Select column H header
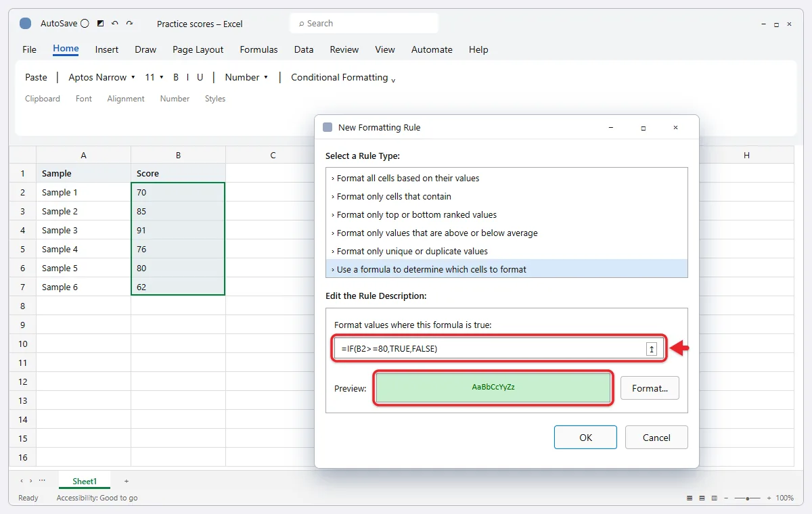812x514 pixels. coord(746,155)
